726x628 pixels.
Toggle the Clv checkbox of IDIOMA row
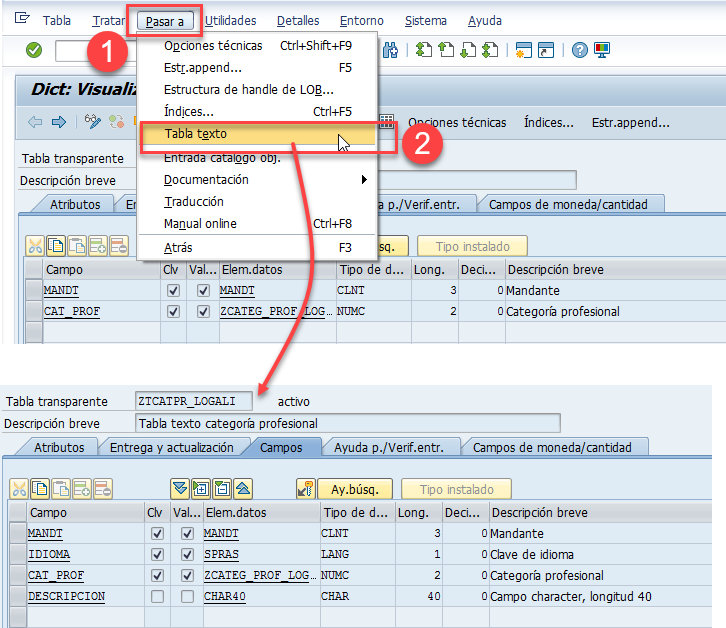click(157, 554)
